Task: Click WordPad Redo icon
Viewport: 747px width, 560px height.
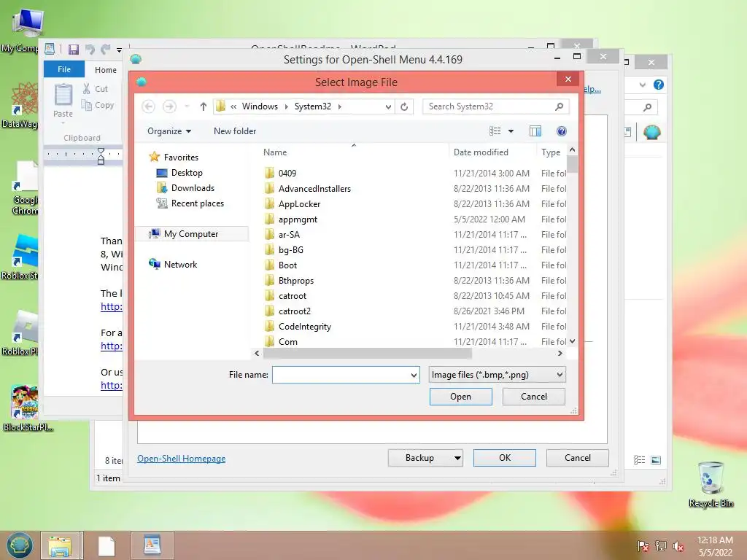Action: (105, 49)
